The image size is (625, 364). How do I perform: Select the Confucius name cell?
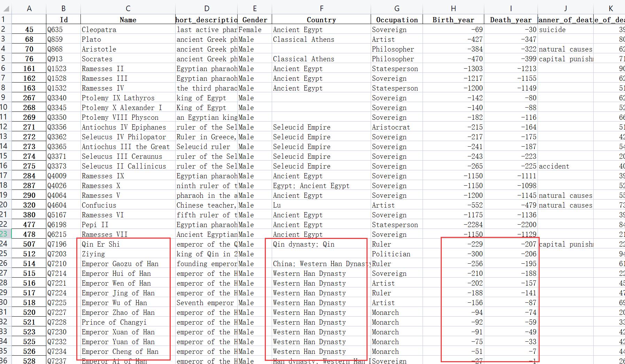tap(128, 205)
